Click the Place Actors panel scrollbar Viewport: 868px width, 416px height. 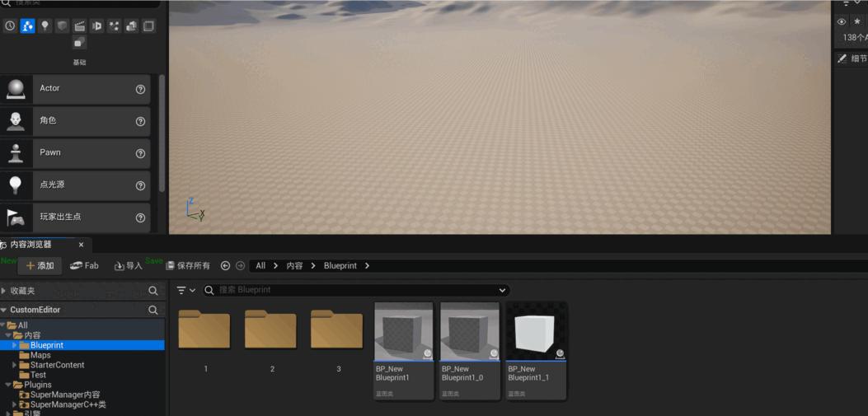pos(162,133)
